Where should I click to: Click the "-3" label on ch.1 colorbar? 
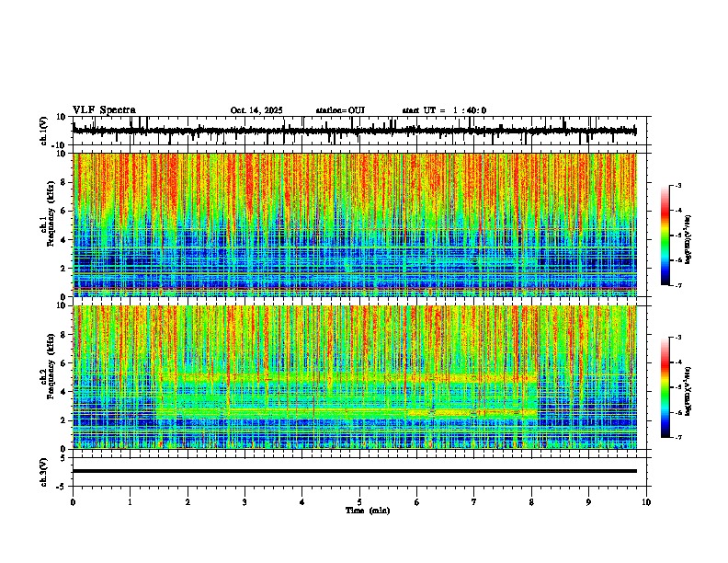coord(678,185)
